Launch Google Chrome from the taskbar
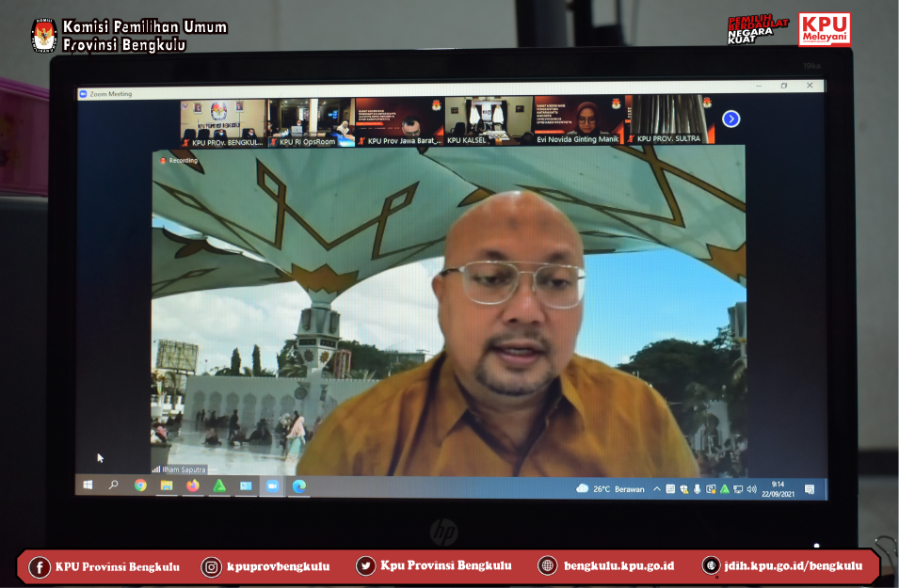The width and height of the screenshot is (899, 588). (140, 485)
